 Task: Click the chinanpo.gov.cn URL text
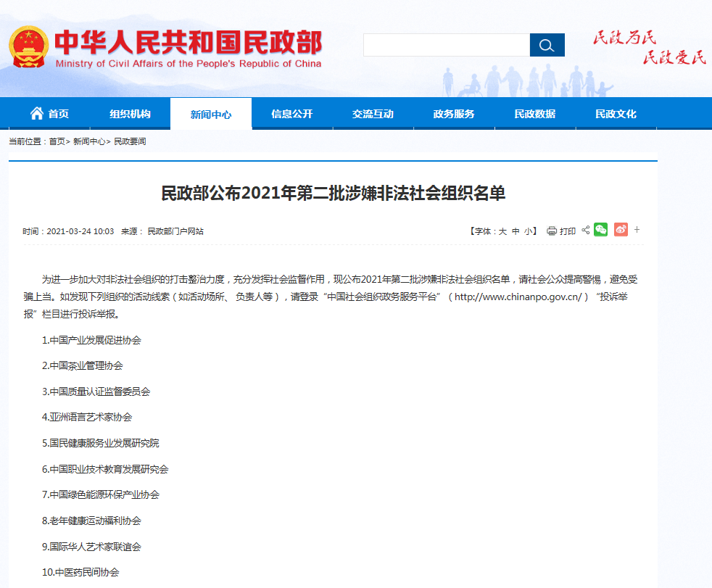[518, 297]
